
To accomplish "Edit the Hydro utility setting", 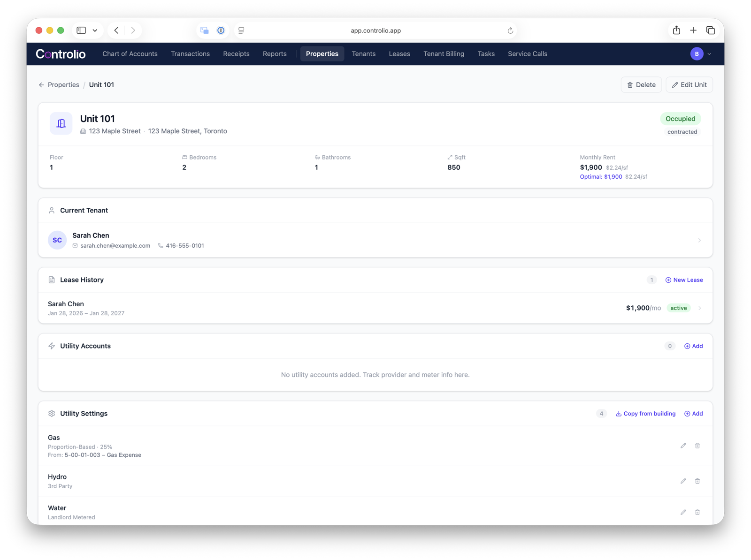I will (x=683, y=481).
